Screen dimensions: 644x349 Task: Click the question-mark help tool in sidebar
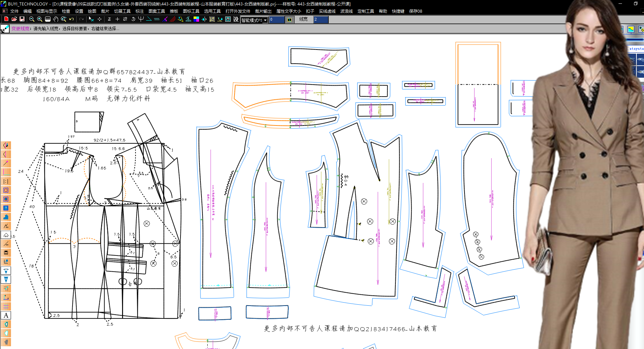pos(6,208)
